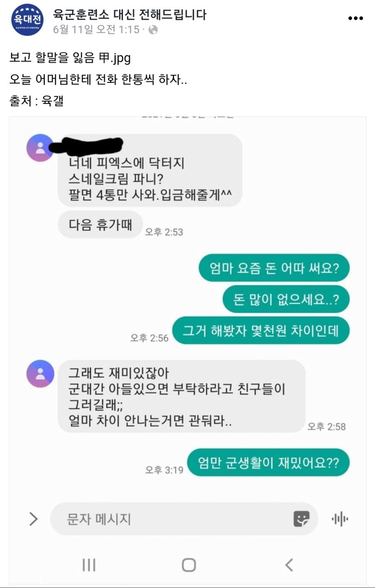Image resolution: width=375 pixels, height=588 pixels.
Task: Tap the second contact avatar by 그래도 재미있잖아
Action: [x=40, y=374]
